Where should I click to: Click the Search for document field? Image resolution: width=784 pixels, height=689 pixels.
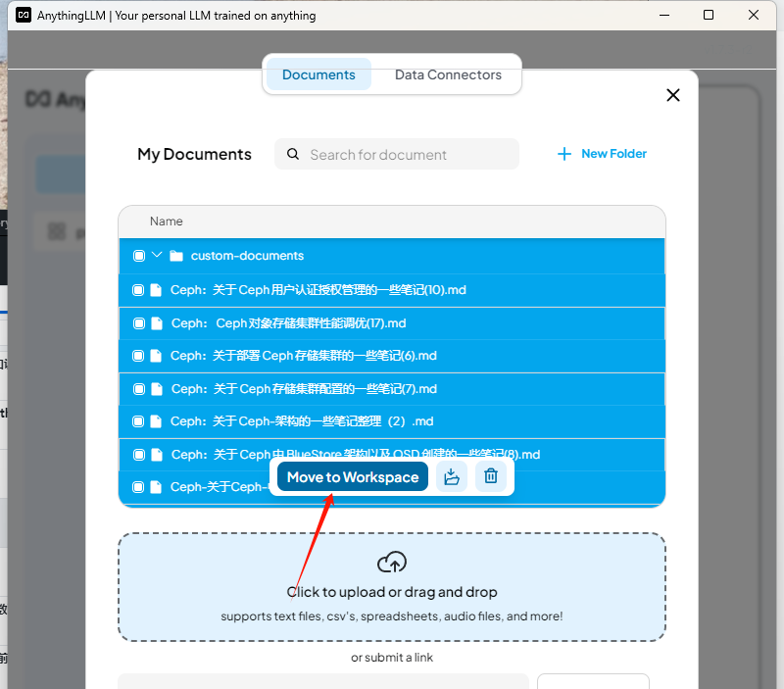point(397,155)
